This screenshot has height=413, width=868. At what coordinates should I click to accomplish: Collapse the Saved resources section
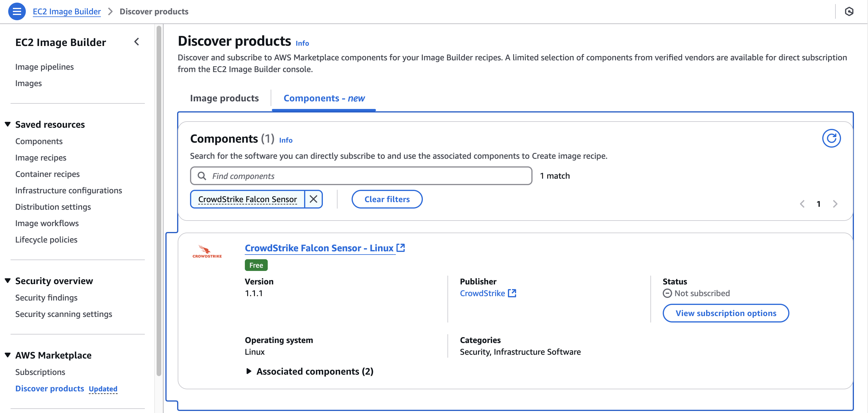[8, 124]
